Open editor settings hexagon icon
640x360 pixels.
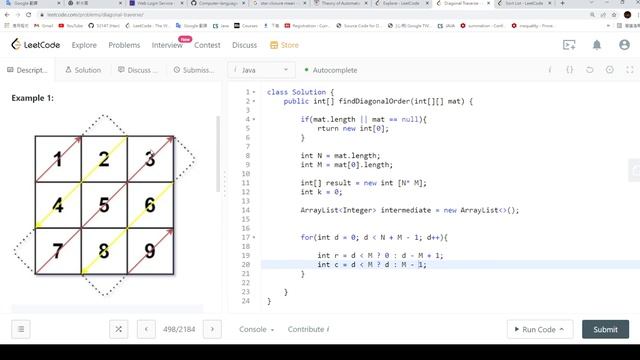609,70
